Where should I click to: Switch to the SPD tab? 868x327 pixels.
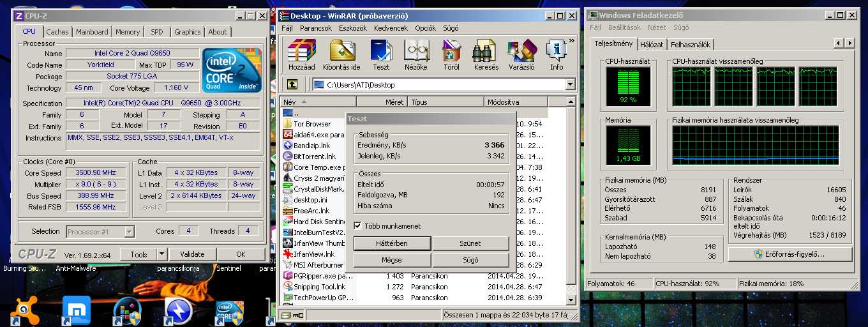156,32
